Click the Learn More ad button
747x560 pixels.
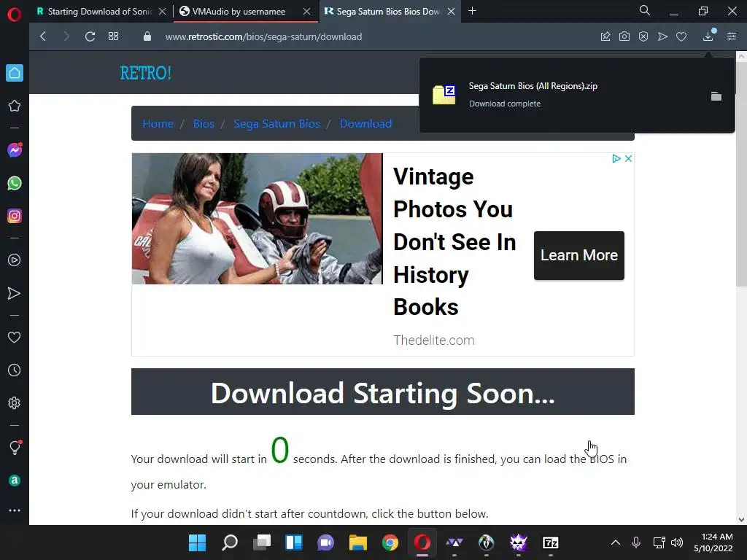tap(578, 255)
